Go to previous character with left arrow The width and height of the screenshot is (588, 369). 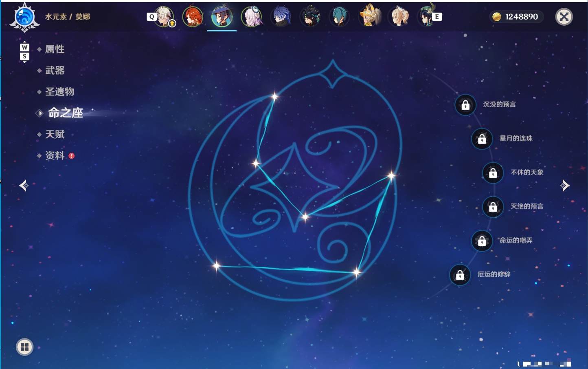[24, 186]
